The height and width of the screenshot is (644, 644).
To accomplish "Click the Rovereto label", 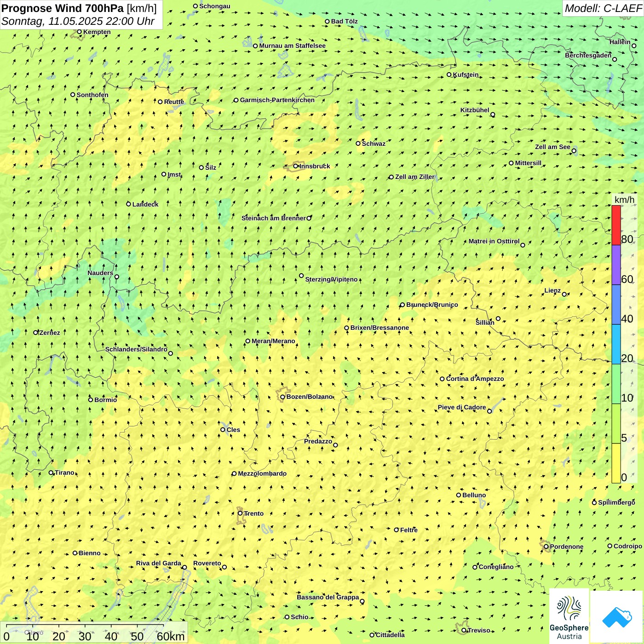I will tap(207, 563).
